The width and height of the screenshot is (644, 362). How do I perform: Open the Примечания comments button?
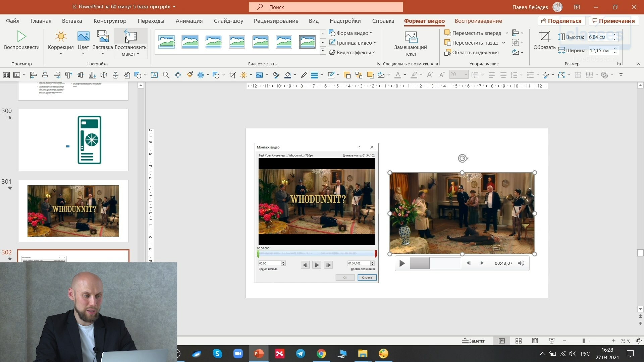coord(613,21)
